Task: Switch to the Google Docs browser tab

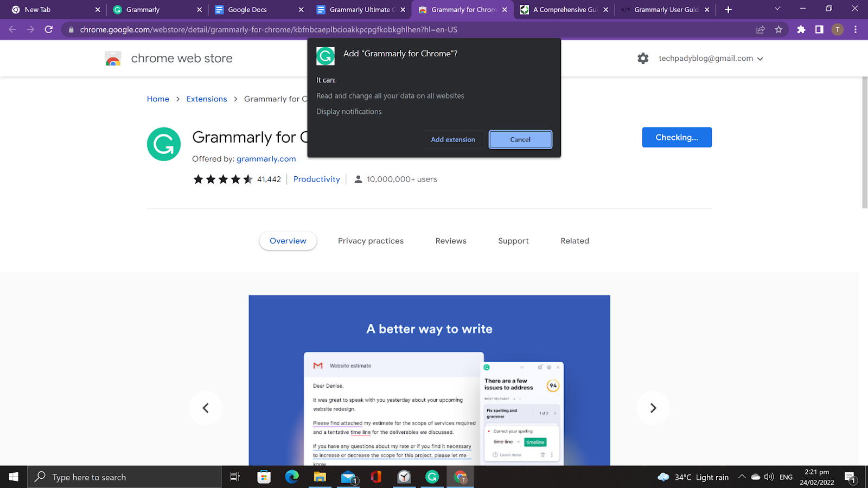Action: point(259,10)
